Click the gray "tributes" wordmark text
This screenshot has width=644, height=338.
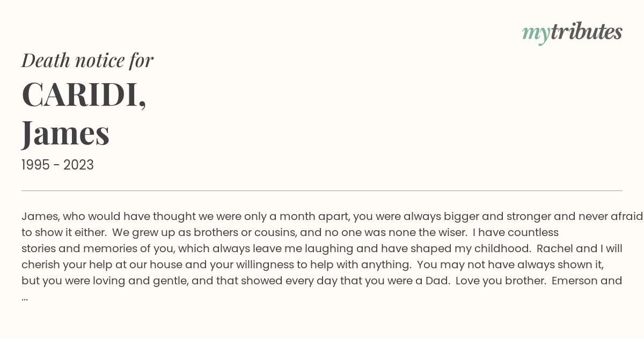click(x=587, y=32)
